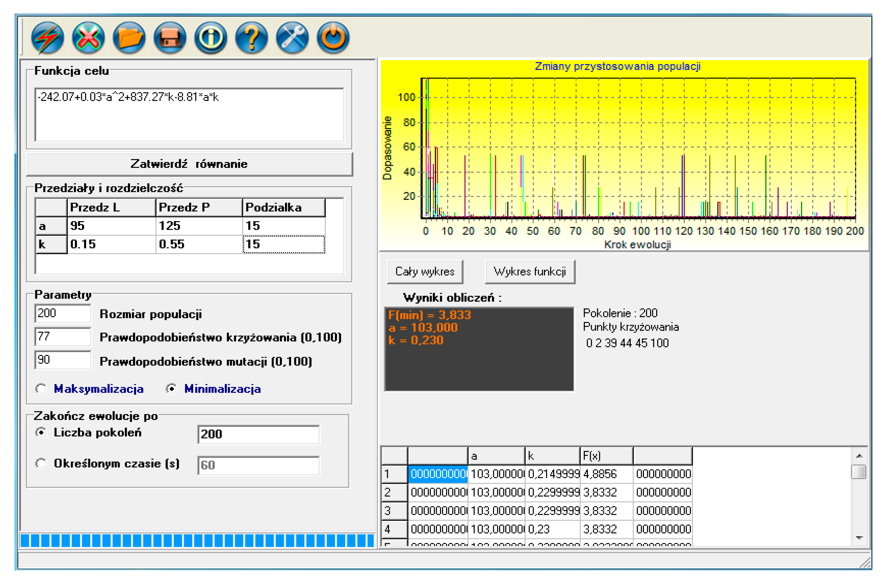Click the F(x) column header
This screenshot has height=588, width=891.
(606, 456)
